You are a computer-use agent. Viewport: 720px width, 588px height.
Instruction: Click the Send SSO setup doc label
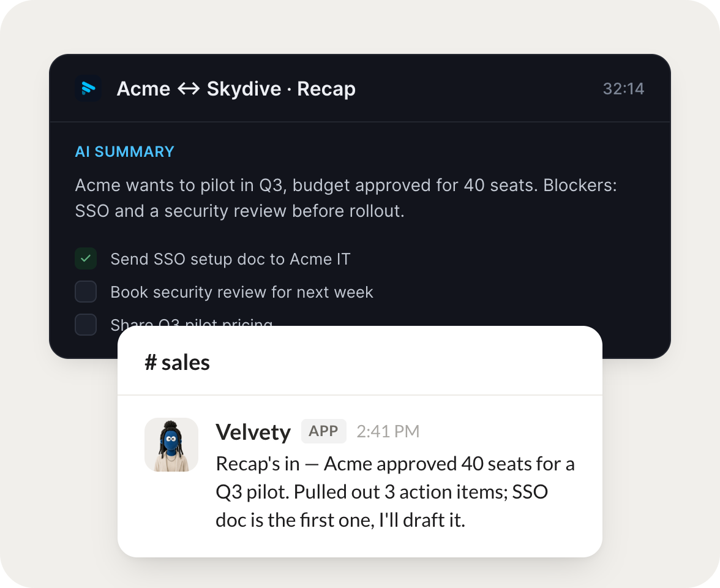(230, 259)
